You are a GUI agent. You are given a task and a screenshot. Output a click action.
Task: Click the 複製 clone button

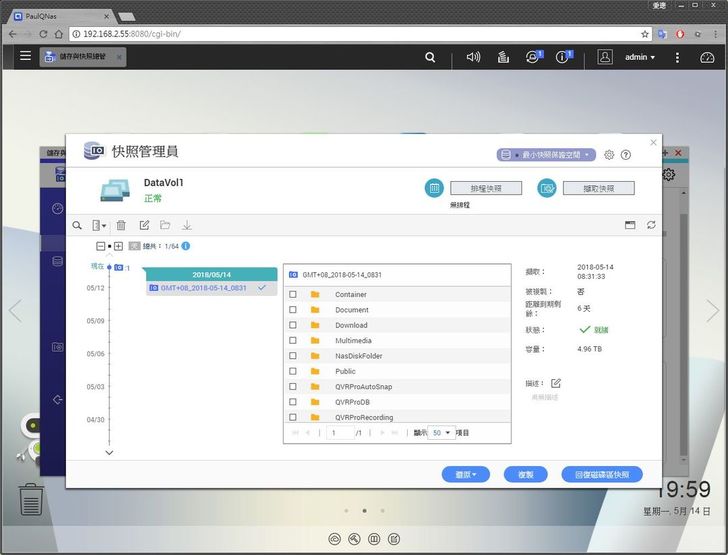(525, 475)
